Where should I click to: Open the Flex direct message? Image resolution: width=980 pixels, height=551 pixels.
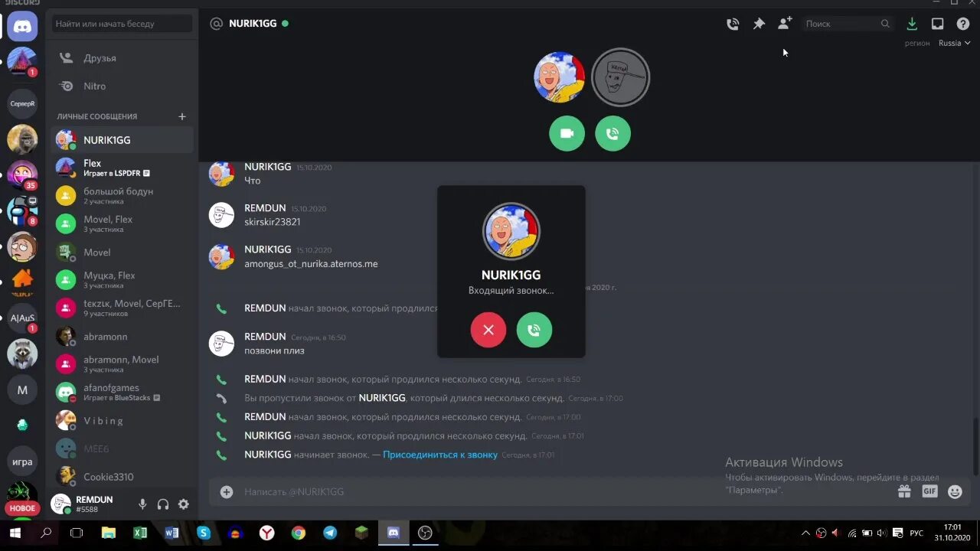122,168
